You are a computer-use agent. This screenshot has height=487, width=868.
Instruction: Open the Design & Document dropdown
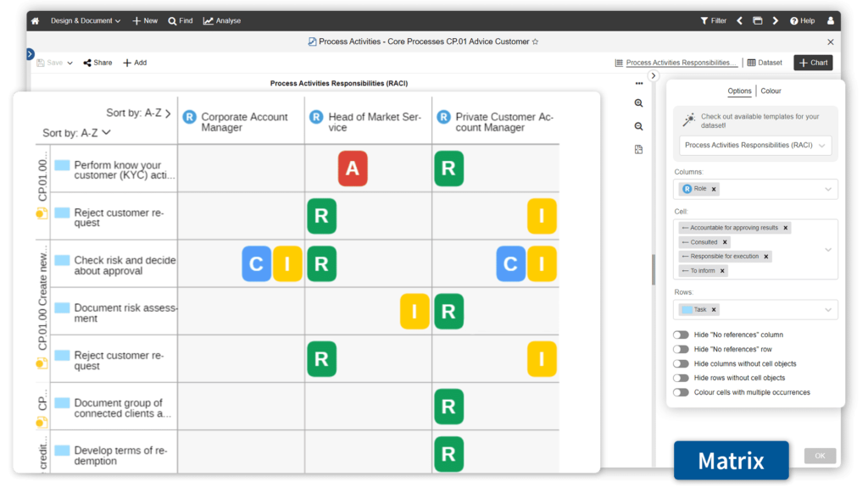85,20
